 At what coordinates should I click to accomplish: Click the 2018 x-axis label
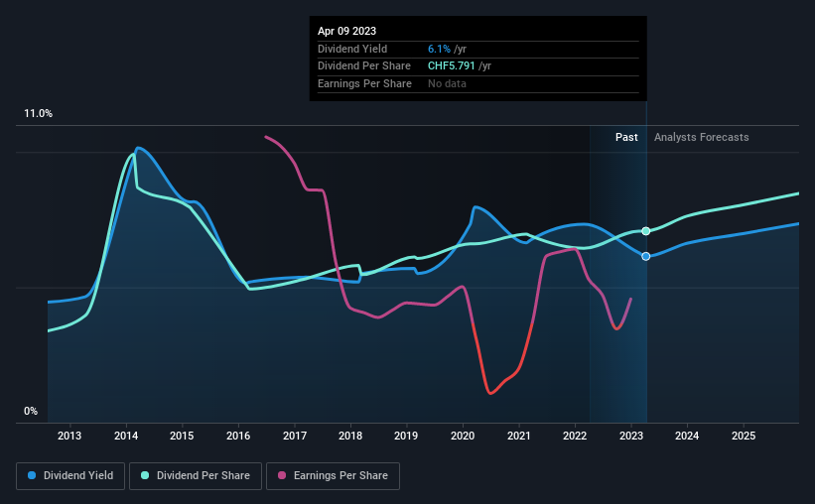coord(350,436)
